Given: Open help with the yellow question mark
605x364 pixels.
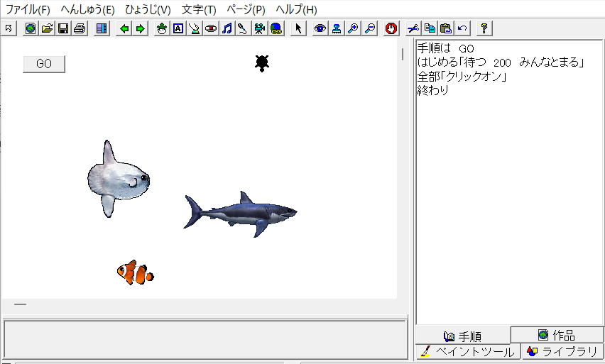Looking at the screenshot, I should pyautogui.click(x=484, y=28).
